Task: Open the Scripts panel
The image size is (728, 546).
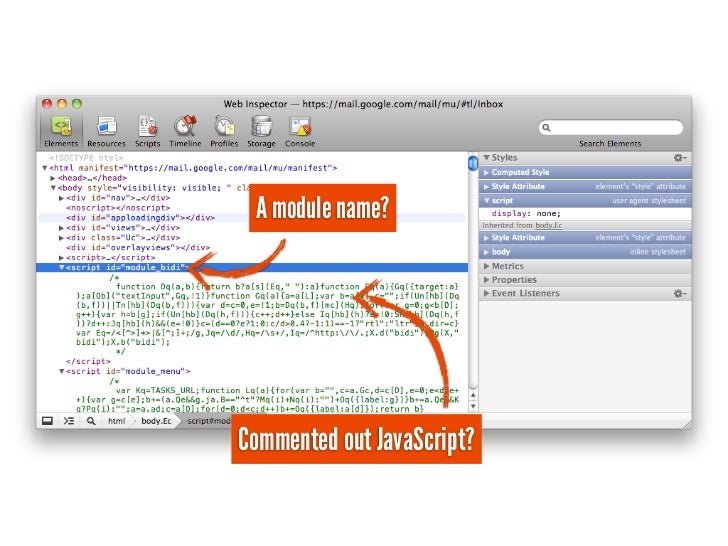Action: pyautogui.click(x=147, y=131)
